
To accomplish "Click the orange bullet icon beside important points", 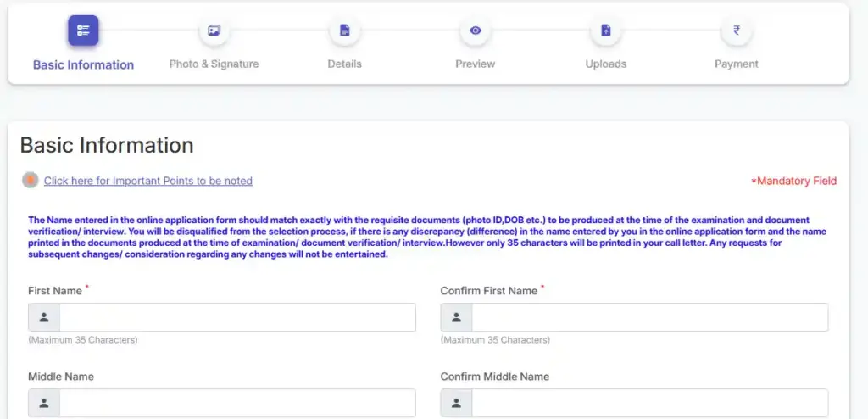I will coord(31,180).
